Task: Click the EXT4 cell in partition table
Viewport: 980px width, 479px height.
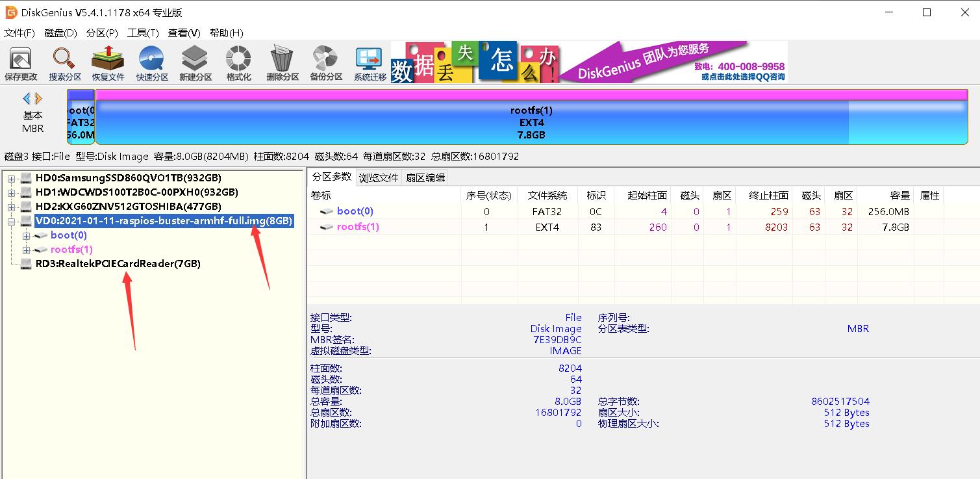Action: 547,227
